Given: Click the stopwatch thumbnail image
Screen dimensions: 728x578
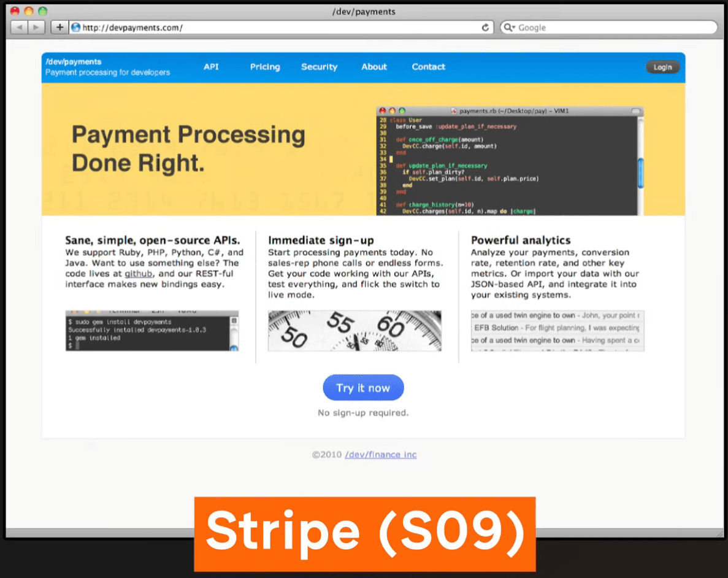Looking at the screenshot, I should click(354, 330).
